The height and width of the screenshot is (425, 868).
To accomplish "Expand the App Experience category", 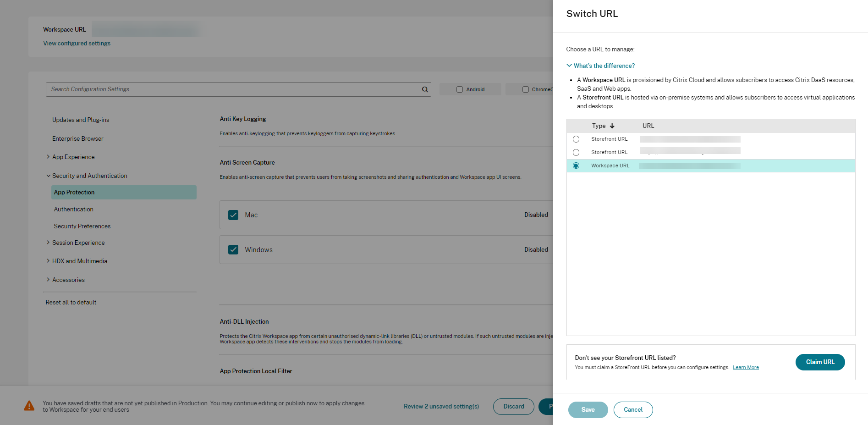I will [x=48, y=157].
